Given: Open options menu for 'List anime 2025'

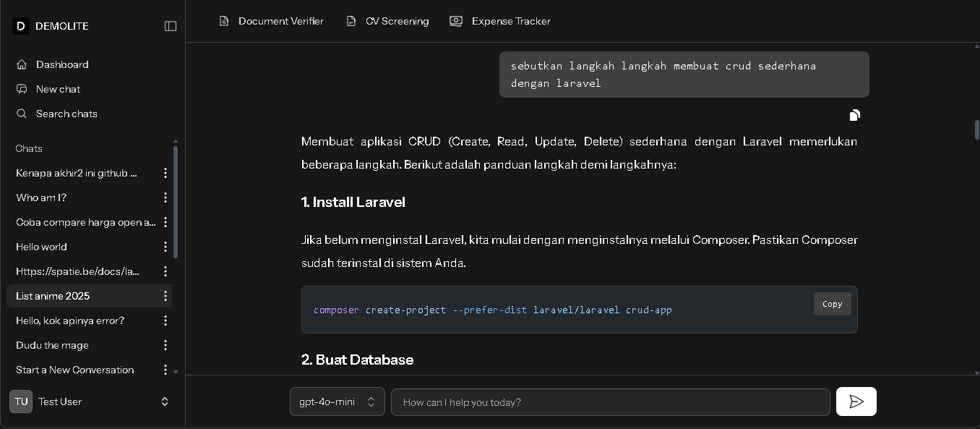Looking at the screenshot, I should pos(166,296).
